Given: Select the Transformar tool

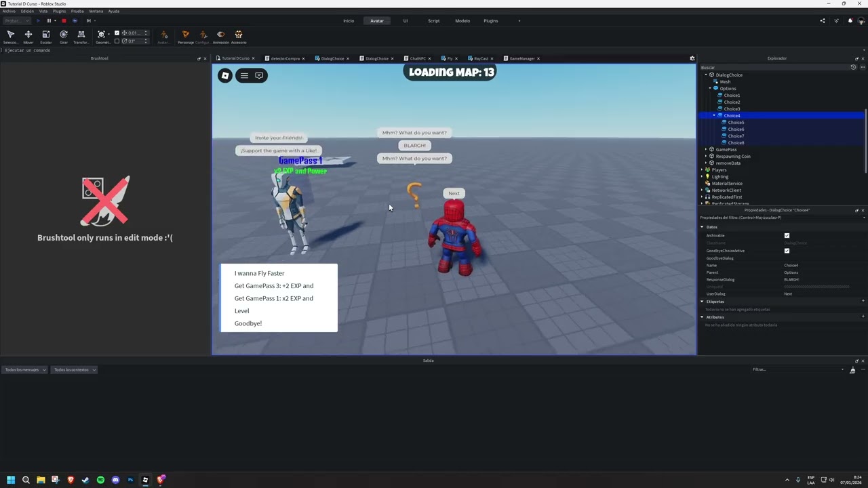Looking at the screenshot, I should click(x=81, y=37).
